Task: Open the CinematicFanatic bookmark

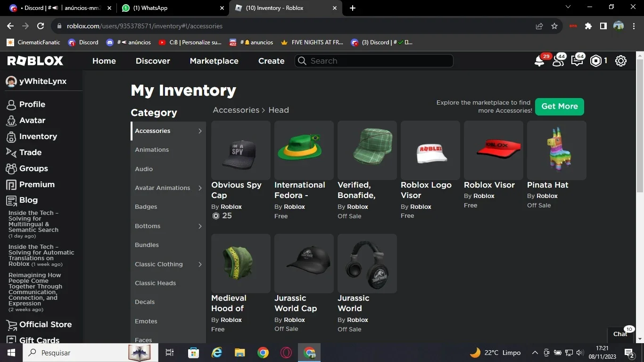Action: click(33, 42)
